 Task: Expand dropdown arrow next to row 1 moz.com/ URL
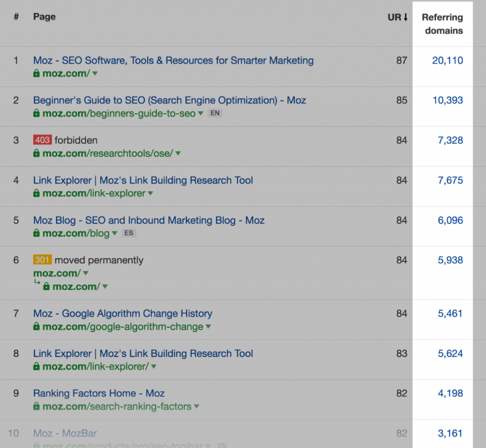[x=95, y=73]
